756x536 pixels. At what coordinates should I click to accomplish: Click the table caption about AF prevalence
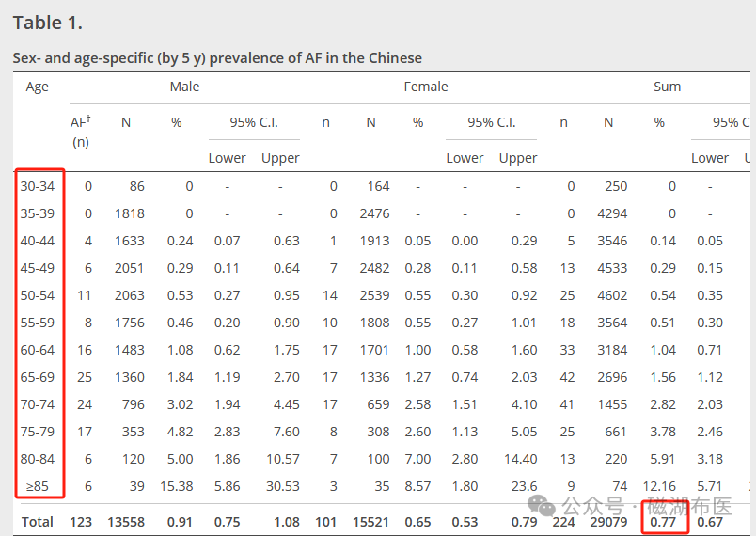tap(217, 58)
